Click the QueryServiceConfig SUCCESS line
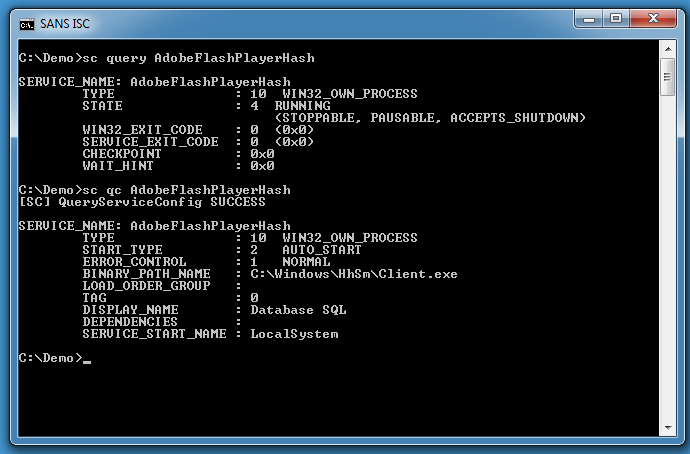 click(x=142, y=202)
